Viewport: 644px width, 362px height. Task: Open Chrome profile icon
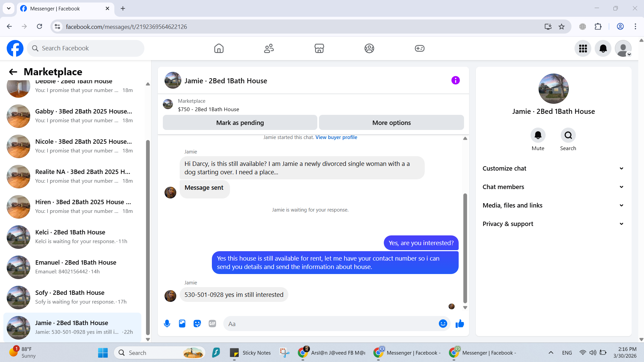[620, 27]
